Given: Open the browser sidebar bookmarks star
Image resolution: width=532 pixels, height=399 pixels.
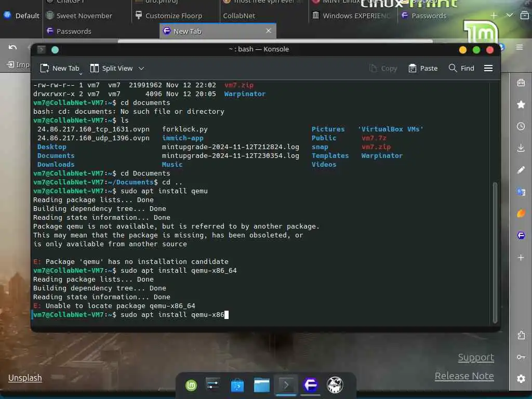Looking at the screenshot, I should coord(521,104).
